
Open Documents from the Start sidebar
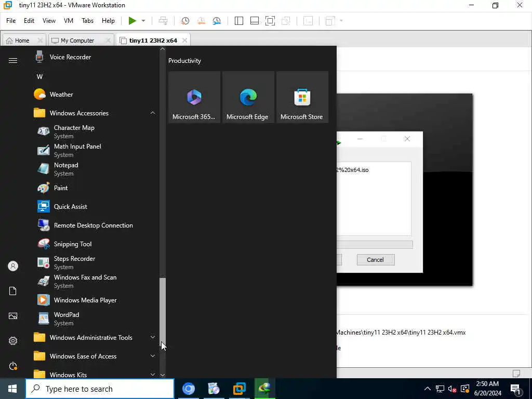13,291
